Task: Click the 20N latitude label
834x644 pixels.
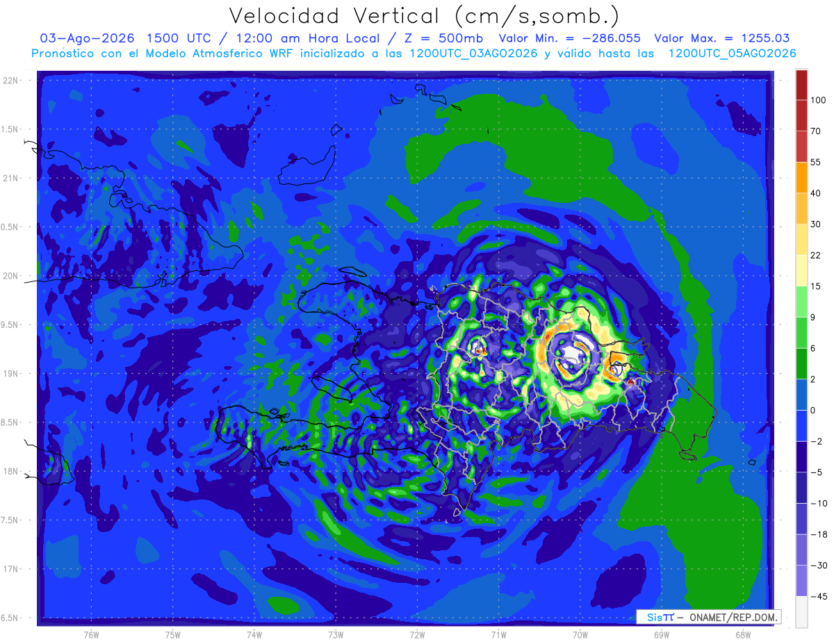Action: click(x=11, y=276)
